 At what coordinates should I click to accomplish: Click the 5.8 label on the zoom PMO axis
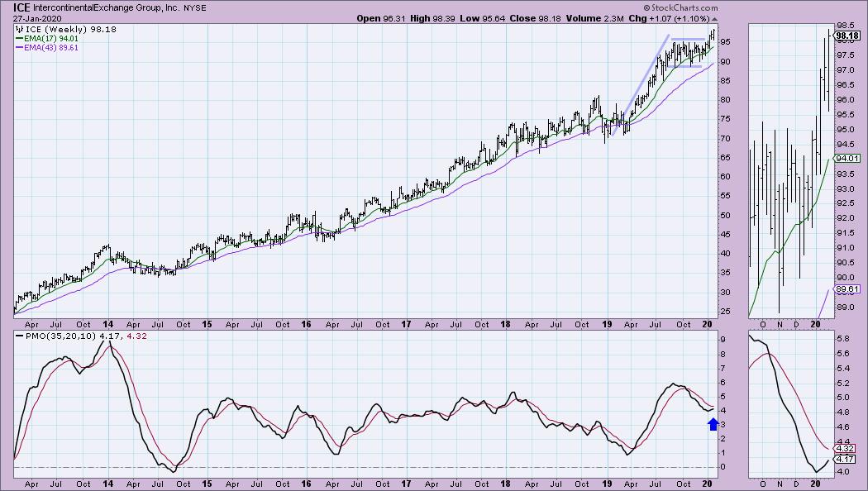tap(843, 338)
